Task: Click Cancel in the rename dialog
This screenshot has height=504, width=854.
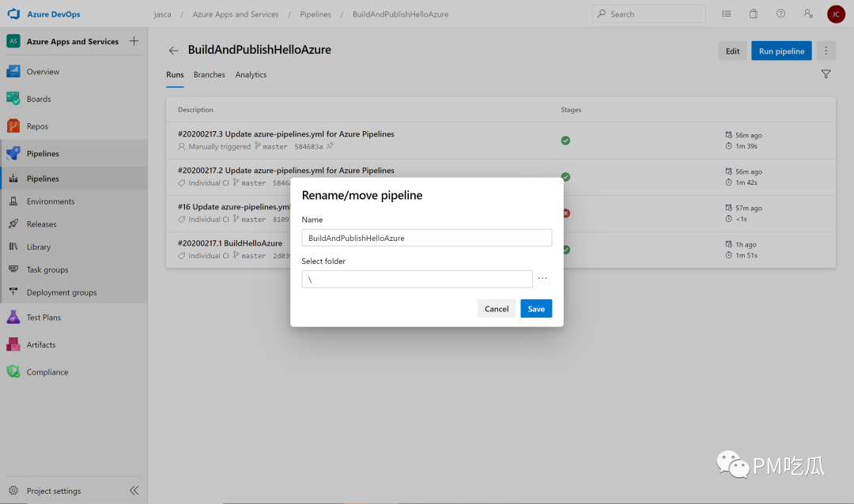Action: (x=497, y=309)
